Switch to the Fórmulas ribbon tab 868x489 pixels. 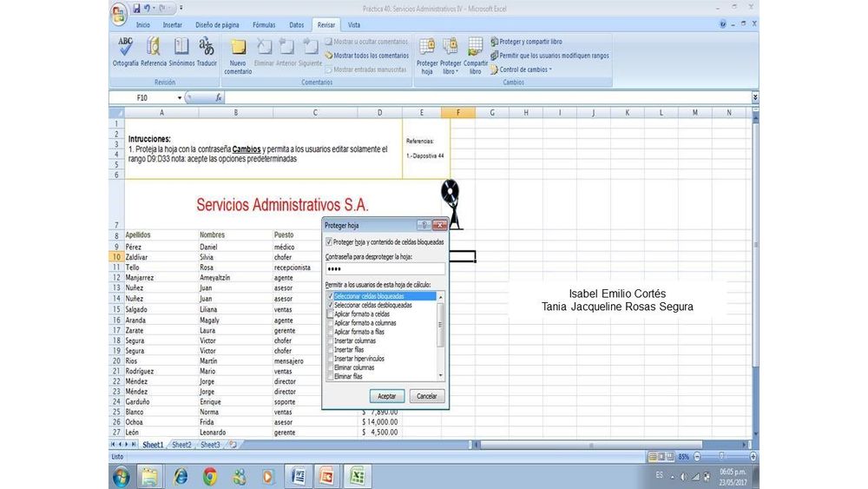[x=264, y=25]
